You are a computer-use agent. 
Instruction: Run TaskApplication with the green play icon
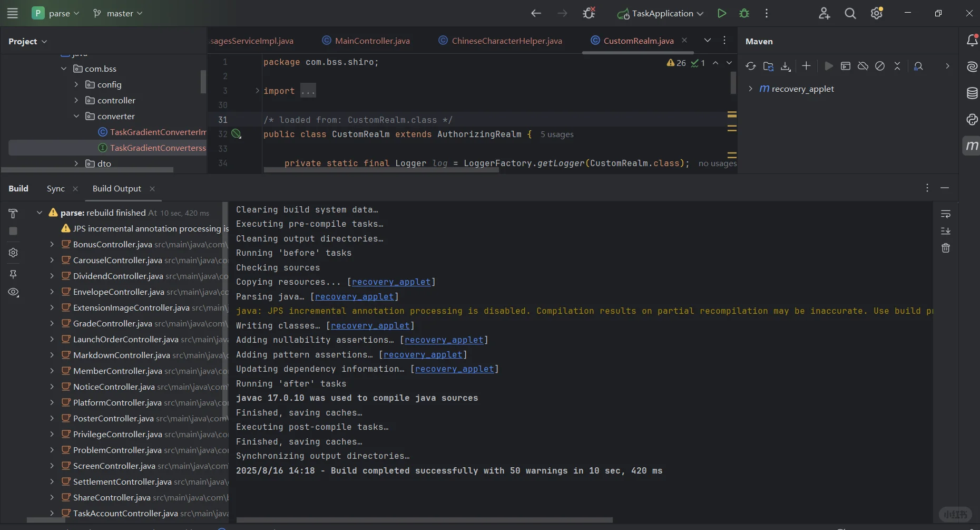(x=722, y=13)
